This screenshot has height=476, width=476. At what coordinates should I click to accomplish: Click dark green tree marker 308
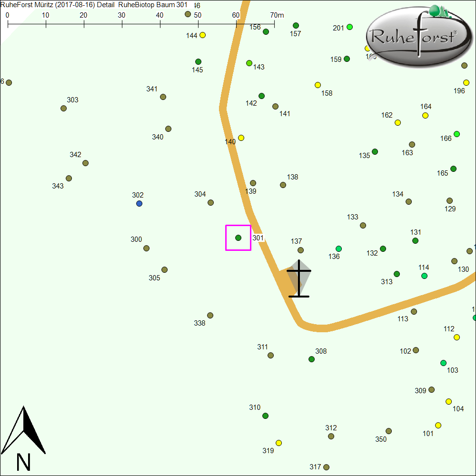[311, 359]
